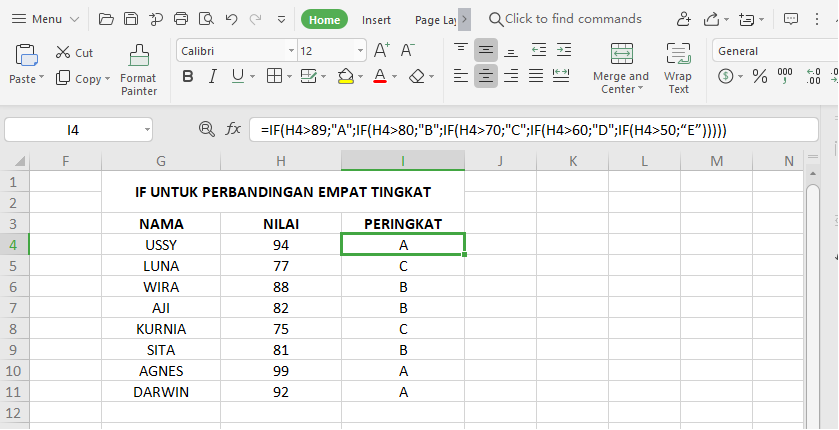Click the Increase Font Size icon
This screenshot has height=430, width=839.
click(381, 50)
